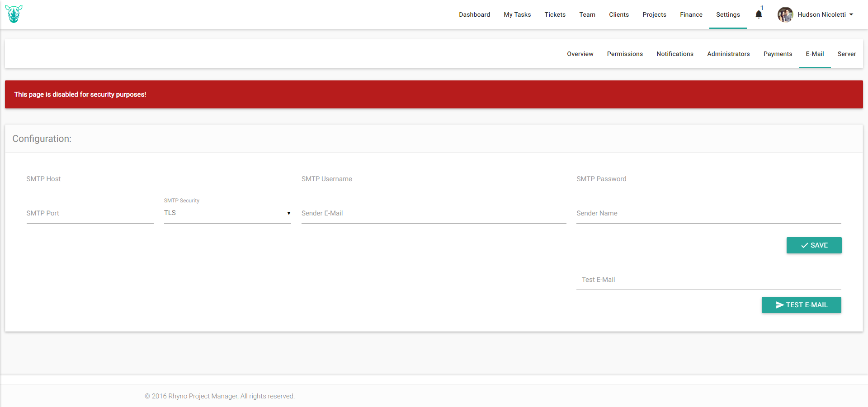Viewport: 868px width, 407px height.
Task: Focus the SMTP Host field
Action: pos(159,179)
